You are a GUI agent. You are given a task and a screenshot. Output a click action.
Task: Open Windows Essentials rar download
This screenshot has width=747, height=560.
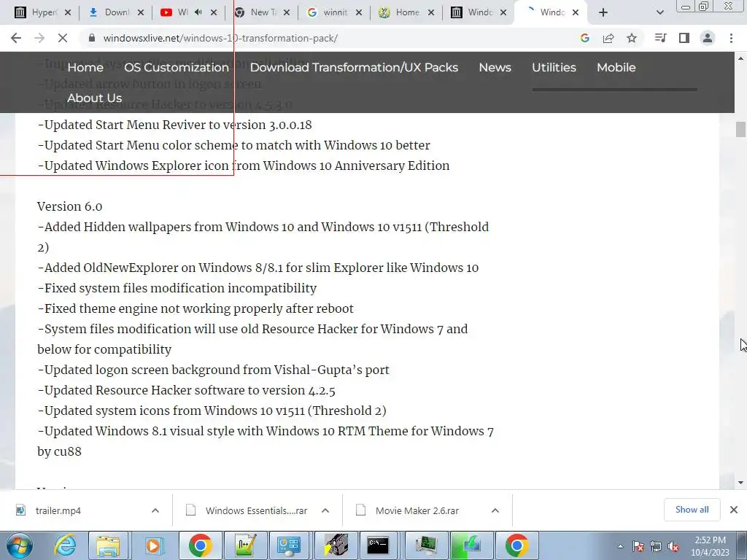pos(255,510)
